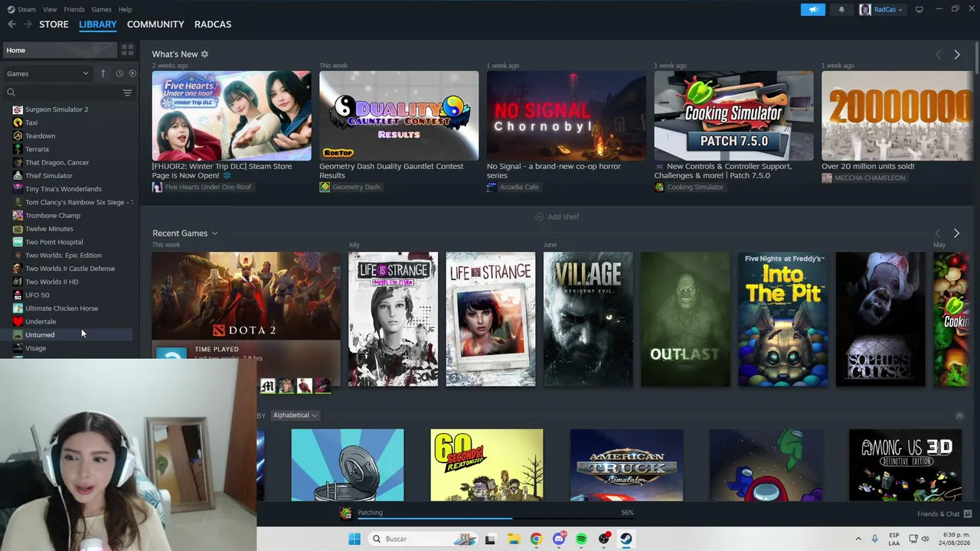Open the View menu
Screen dimensions: 980x551
click(x=50, y=9)
